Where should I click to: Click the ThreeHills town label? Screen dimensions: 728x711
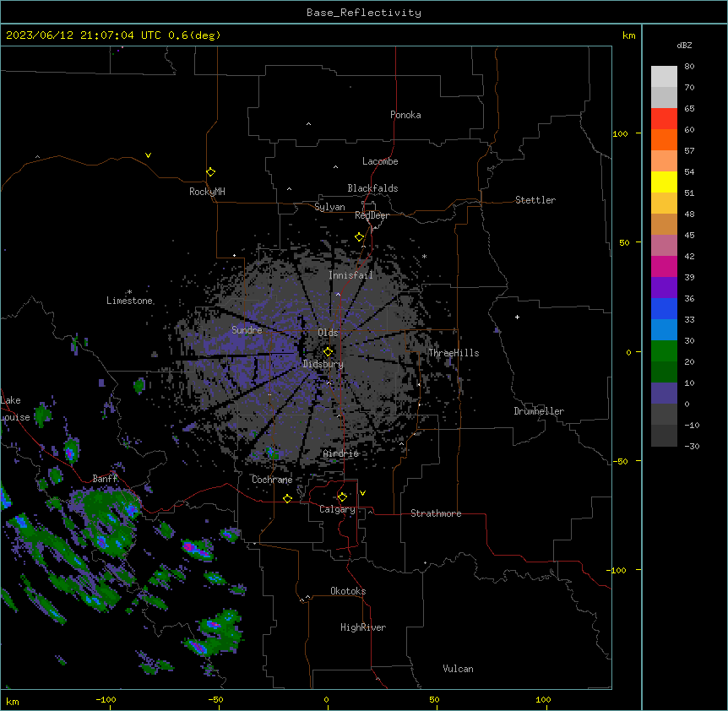[454, 353]
